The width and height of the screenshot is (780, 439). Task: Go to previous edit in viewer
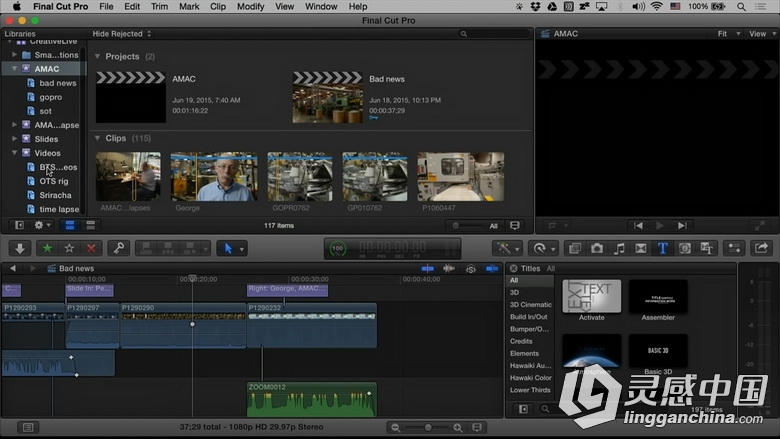pyautogui.click(x=638, y=226)
